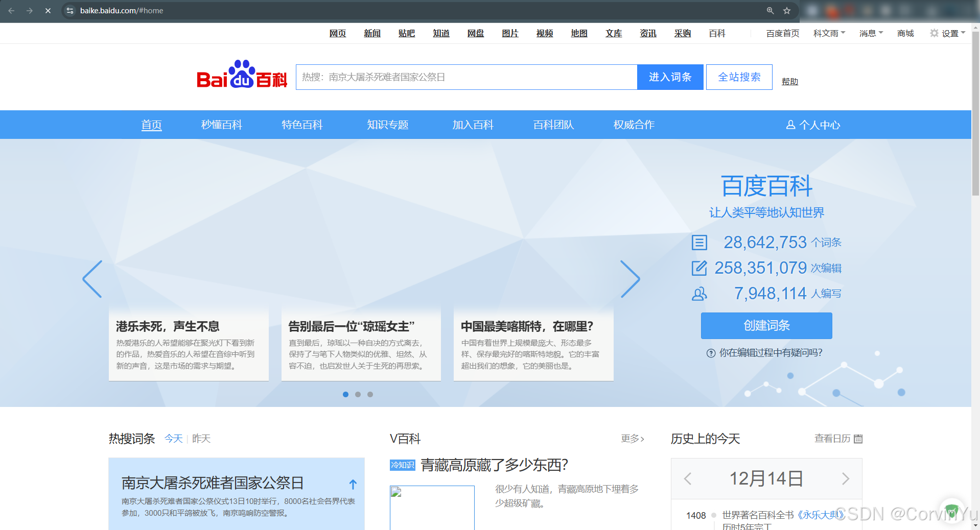Click the entries document icon beside 28,642,753
This screenshot has width=980, height=530.
click(699, 242)
